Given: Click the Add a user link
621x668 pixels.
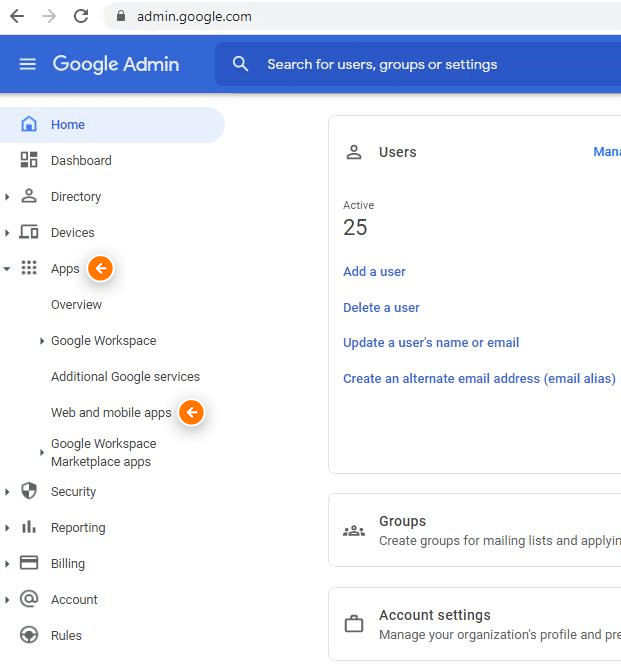Looking at the screenshot, I should pyautogui.click(x=374, y=271).
